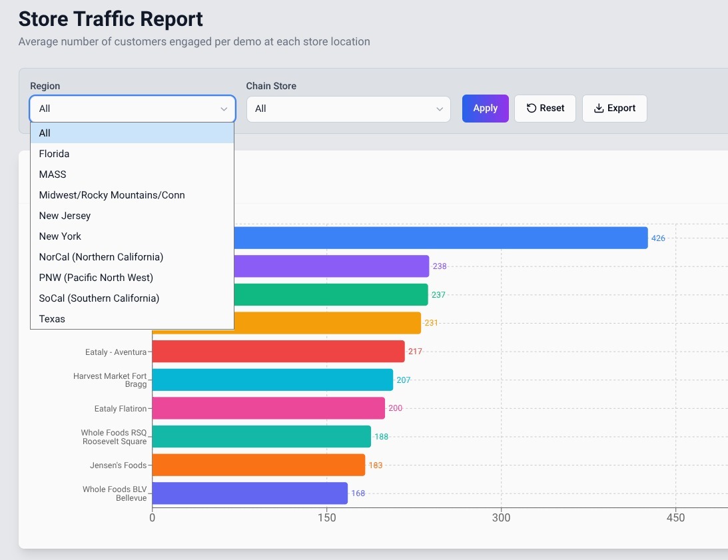The width and height of the screenshot is (728, 560).
Task: Click the 231 value label
Action: point(432,323)
